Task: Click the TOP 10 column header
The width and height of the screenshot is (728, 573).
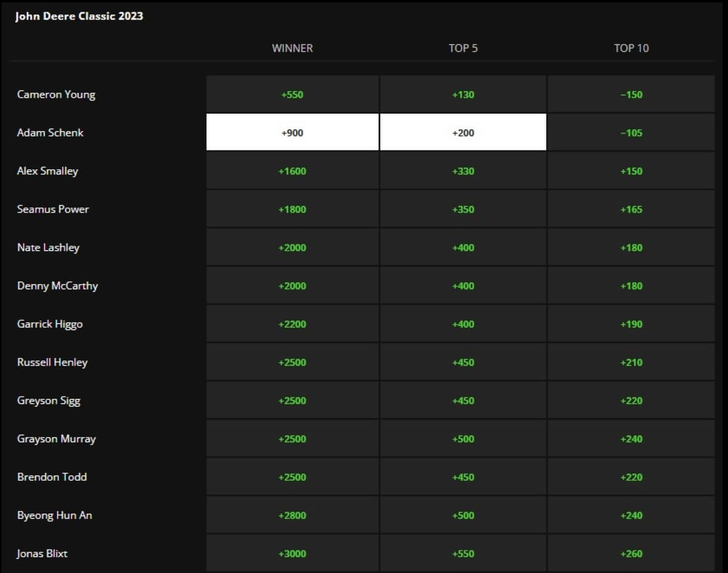Action: pos(631,48)
